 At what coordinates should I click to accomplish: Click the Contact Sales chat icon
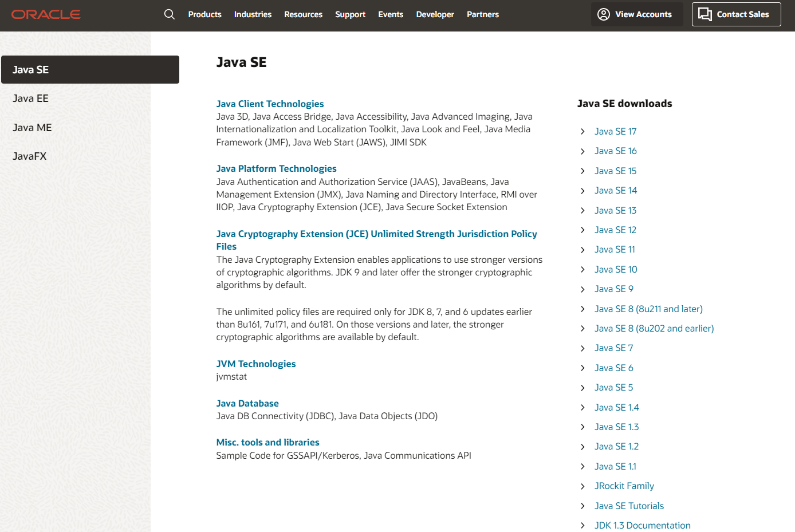pos(705,14)
